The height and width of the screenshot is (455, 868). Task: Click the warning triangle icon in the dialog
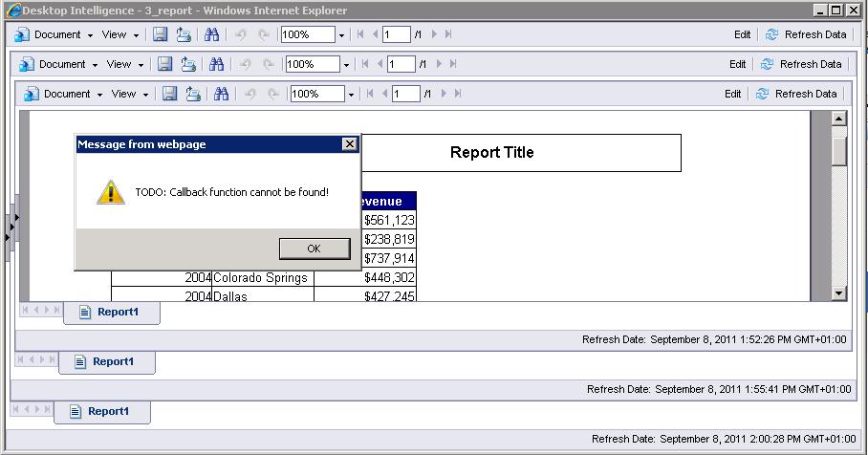tap(111, 192)
